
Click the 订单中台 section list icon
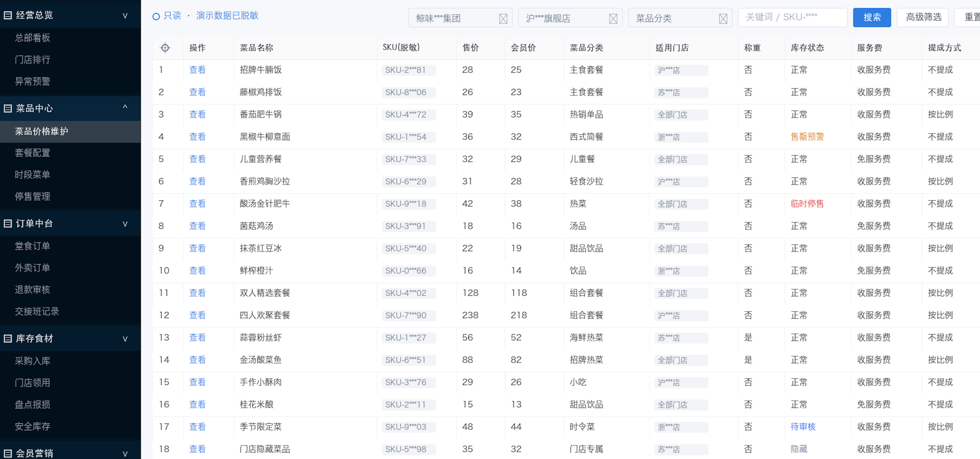(8, 223)
